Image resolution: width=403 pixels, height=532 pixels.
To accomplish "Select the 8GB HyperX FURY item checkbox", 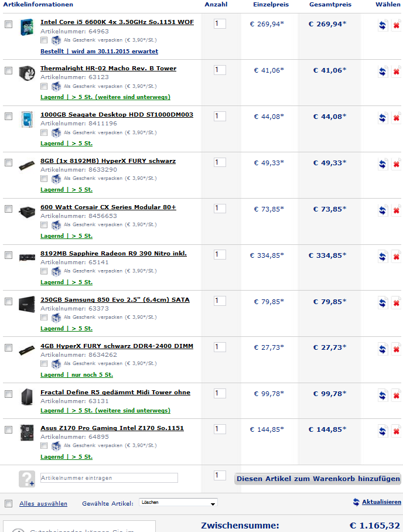I will point(8,162).
